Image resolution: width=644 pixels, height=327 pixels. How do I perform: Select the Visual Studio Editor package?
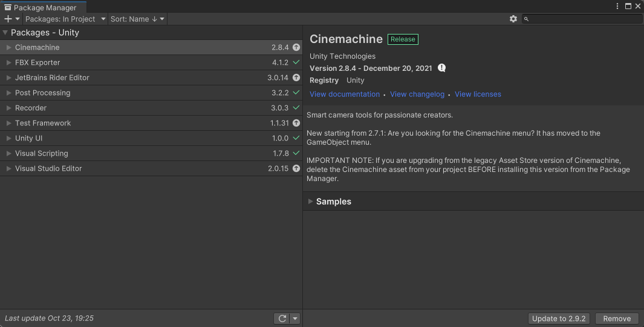(151, 168)
